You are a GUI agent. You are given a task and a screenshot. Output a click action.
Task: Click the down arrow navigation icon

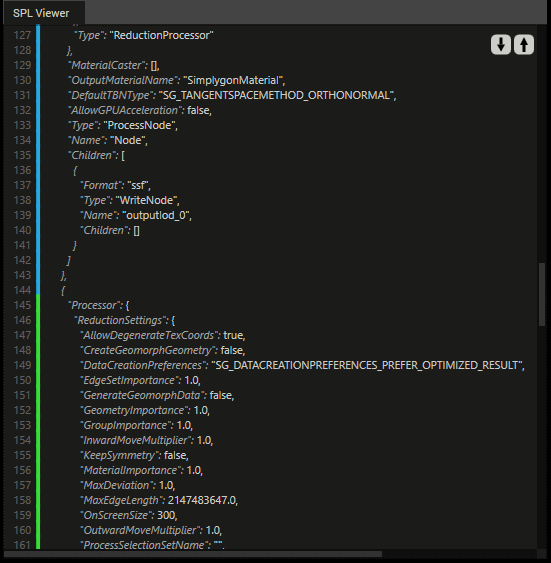coord(501,45)
